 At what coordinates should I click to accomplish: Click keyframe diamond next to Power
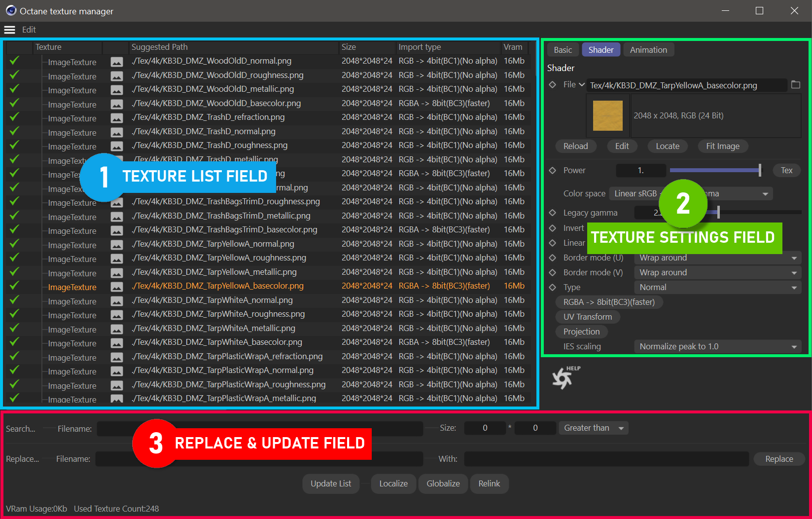553,170
